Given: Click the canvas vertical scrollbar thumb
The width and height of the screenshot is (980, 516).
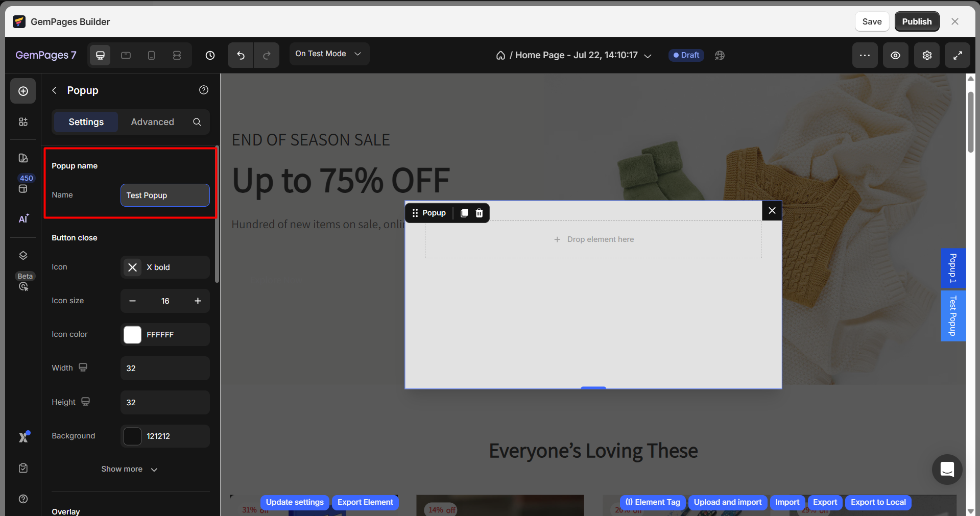Looking at the screenshot, I should [970, 121].
